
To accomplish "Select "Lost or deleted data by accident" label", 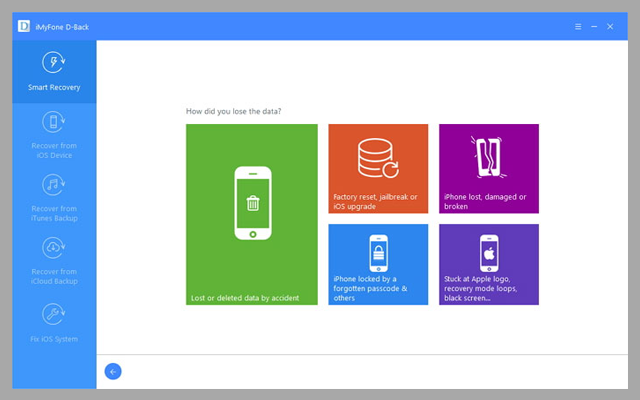I will point(244,298).
